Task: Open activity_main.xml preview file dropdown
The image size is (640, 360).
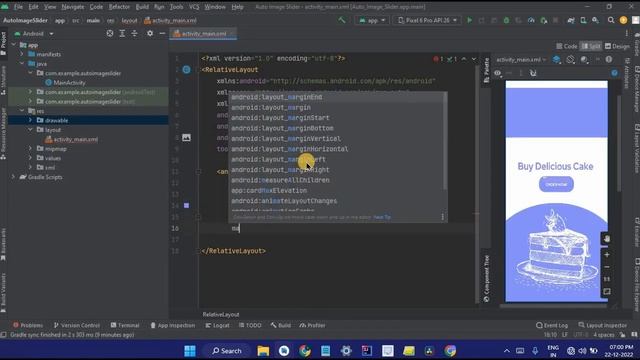Action: (x=521, y=60)
